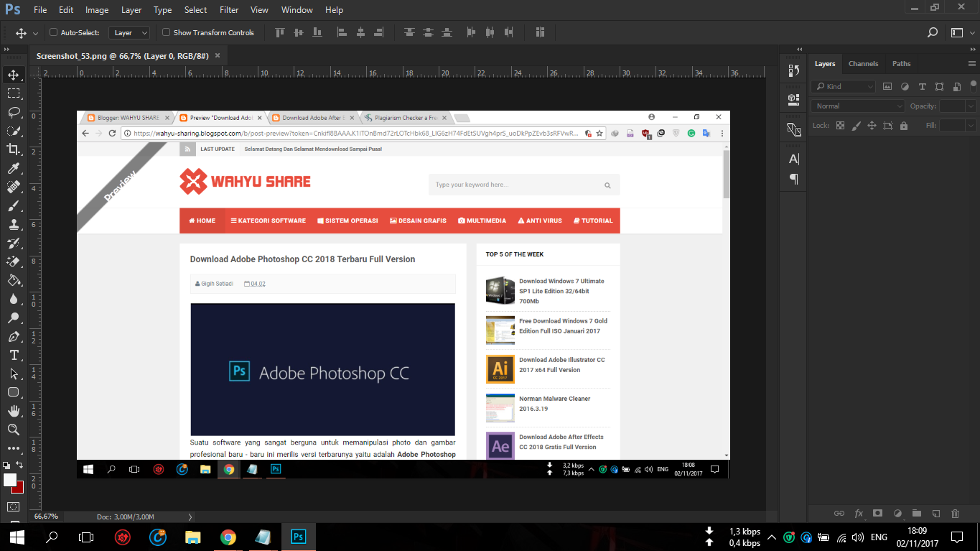This screenshot has width=980, height=551.
Task: Click the Create new layer icon
Action: [x=935, y=514]
